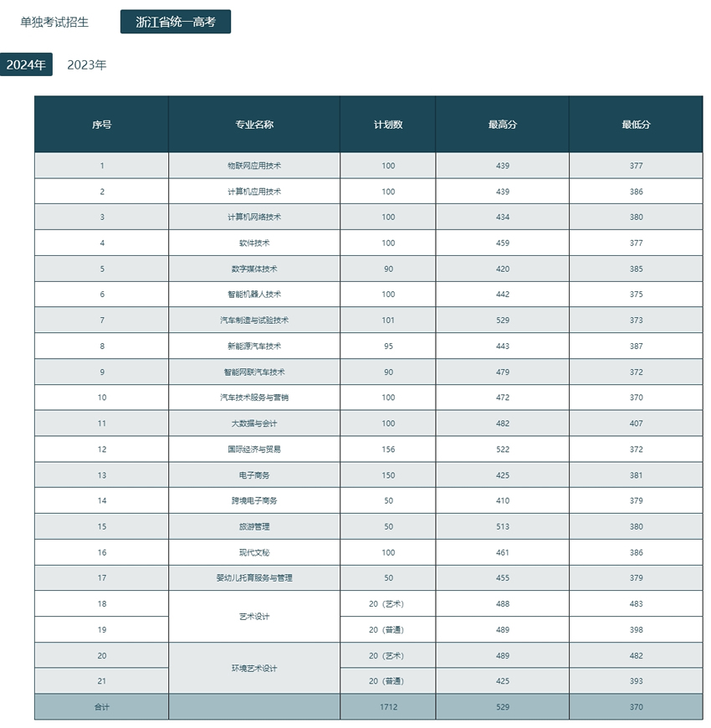Switch to the 2023年 year tab

point(87,64)
